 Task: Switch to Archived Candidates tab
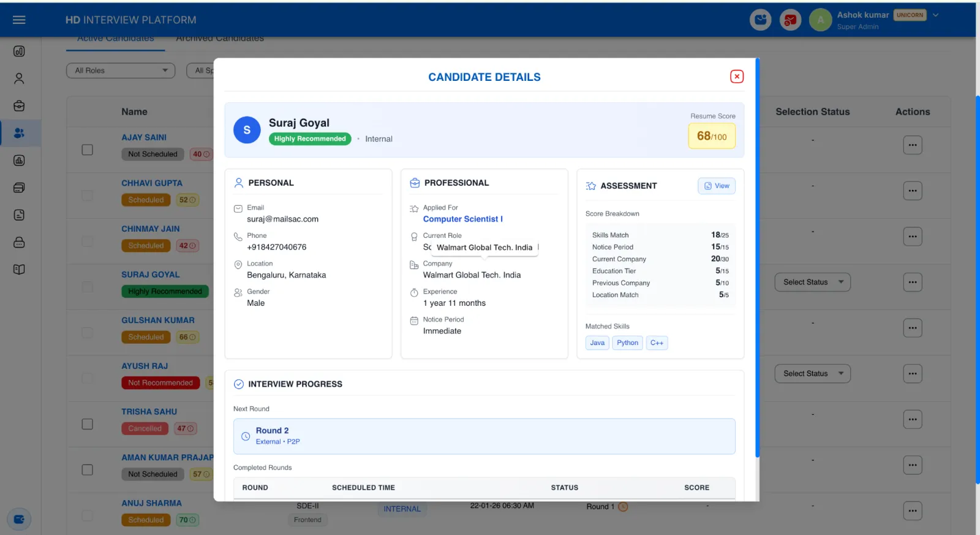220,39
